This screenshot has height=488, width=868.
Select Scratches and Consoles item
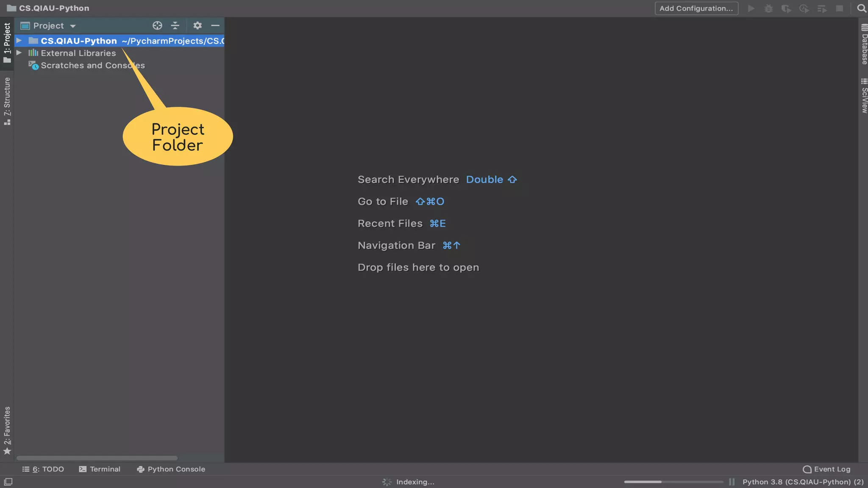[x=92, y=65]
